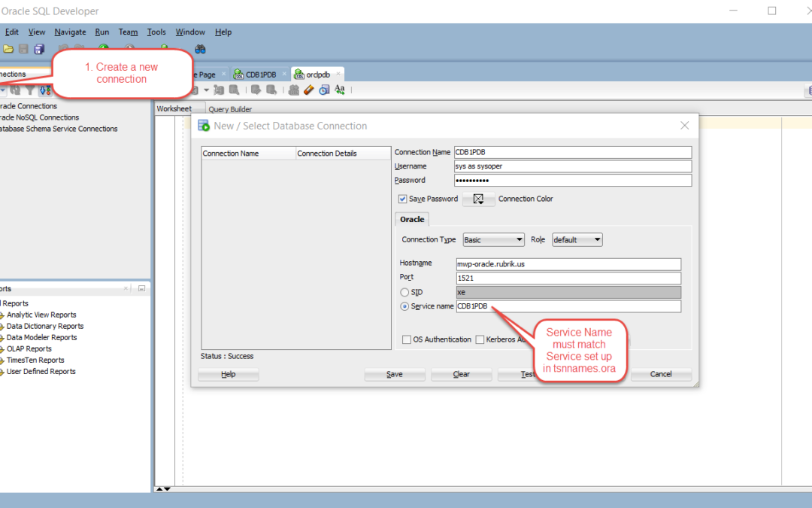Image resolution: width=812 pixels, height=508 pixels.
Task: Open the Role dropdown
Action: pyautogui.click(x=577, y=239)
